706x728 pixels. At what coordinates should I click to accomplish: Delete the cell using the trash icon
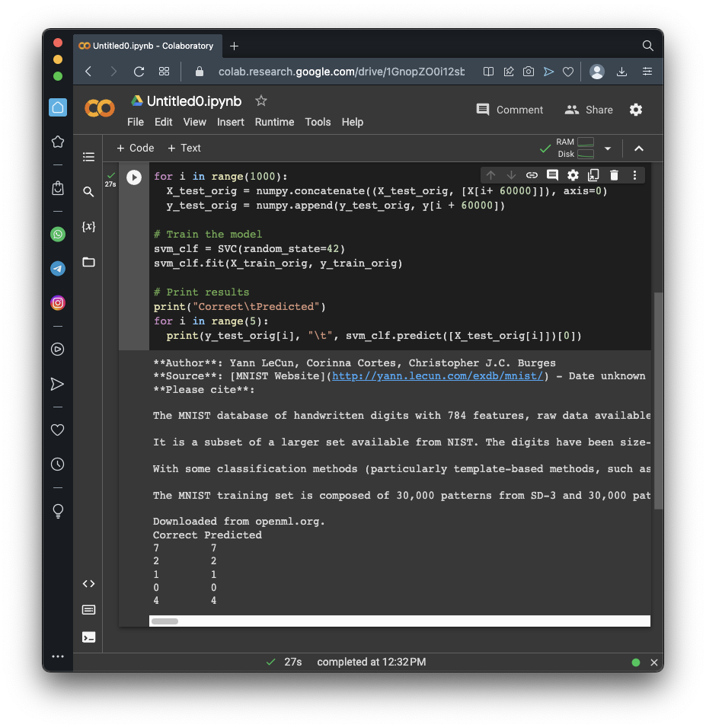(614, 175)
